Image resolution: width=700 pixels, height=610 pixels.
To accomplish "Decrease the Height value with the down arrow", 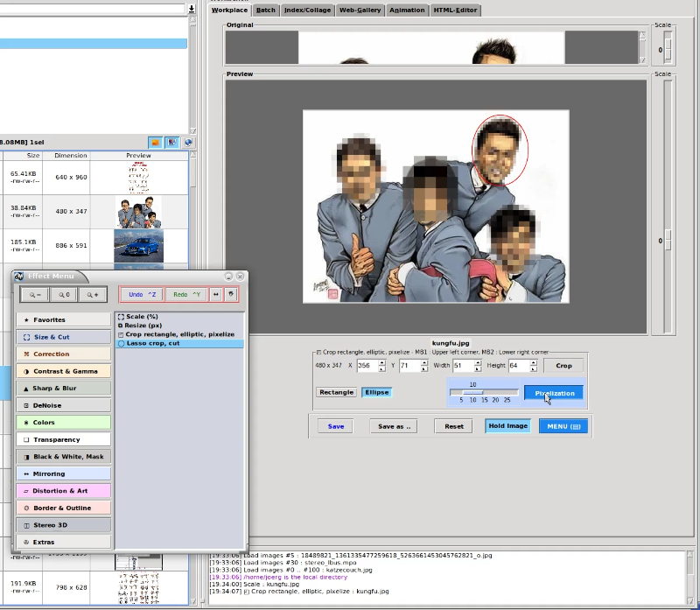I will (534, 368).
